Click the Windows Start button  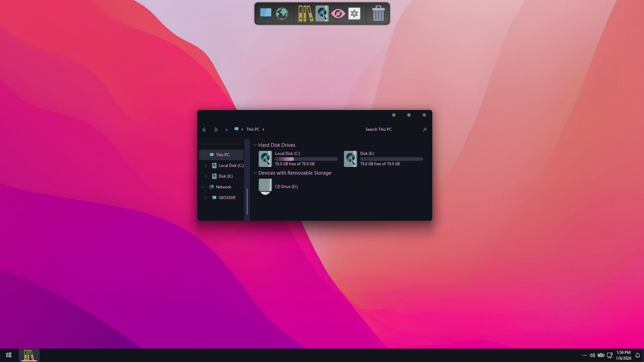point(9,355)
